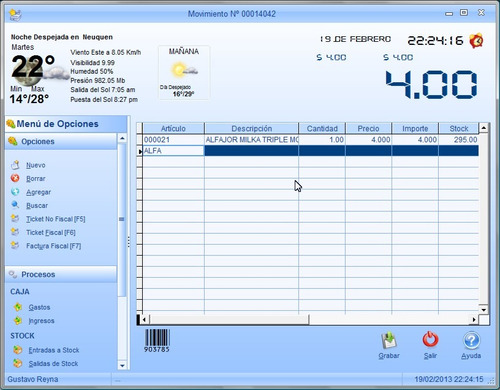Click the MAÑANA forecast thumbnail
This screenshot has height=390, width=500.
tap(184, 73)
